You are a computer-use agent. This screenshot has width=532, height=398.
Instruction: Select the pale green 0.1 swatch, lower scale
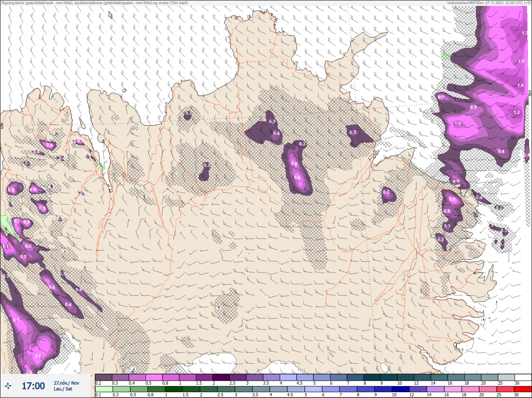[x=103, y=389]
